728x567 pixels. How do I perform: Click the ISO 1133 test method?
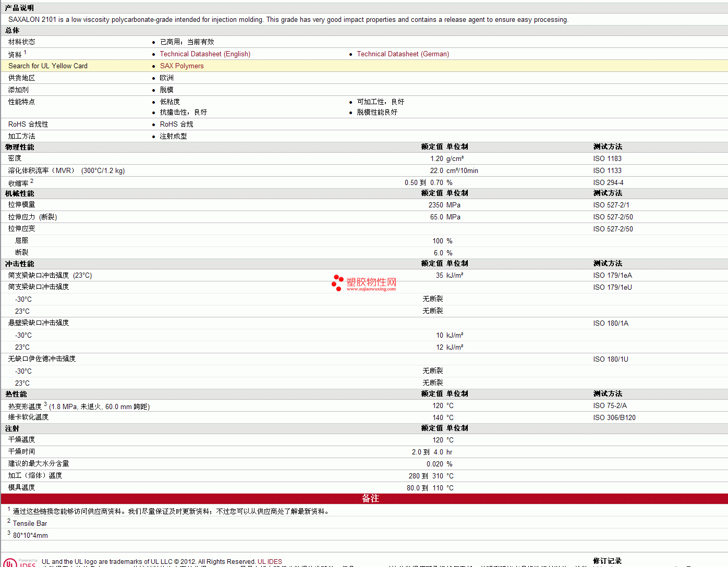pyautogui.click(x=607, y=170)
